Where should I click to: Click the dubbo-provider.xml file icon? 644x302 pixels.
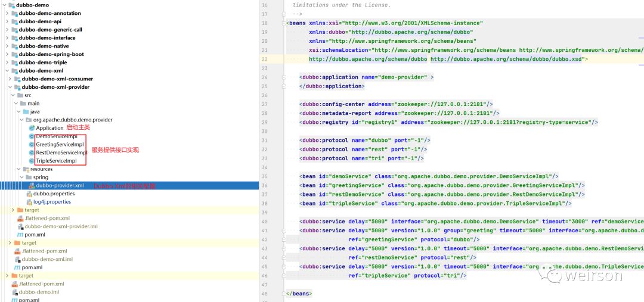click(x=31, y=186)
